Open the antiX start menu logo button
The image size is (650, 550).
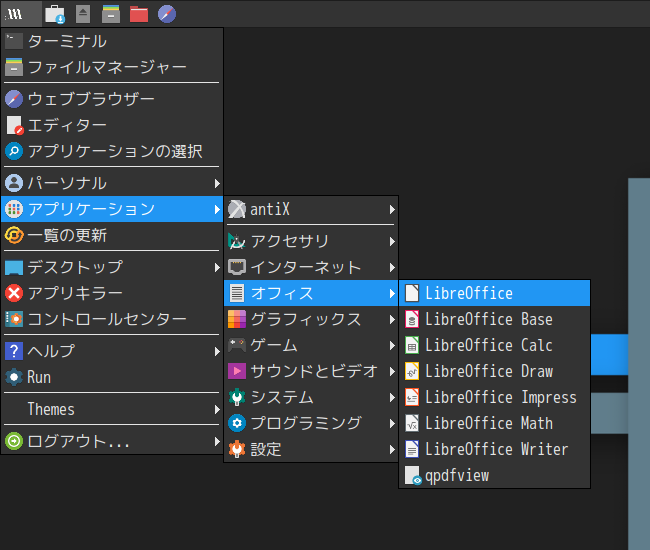(x=16, y=14)
